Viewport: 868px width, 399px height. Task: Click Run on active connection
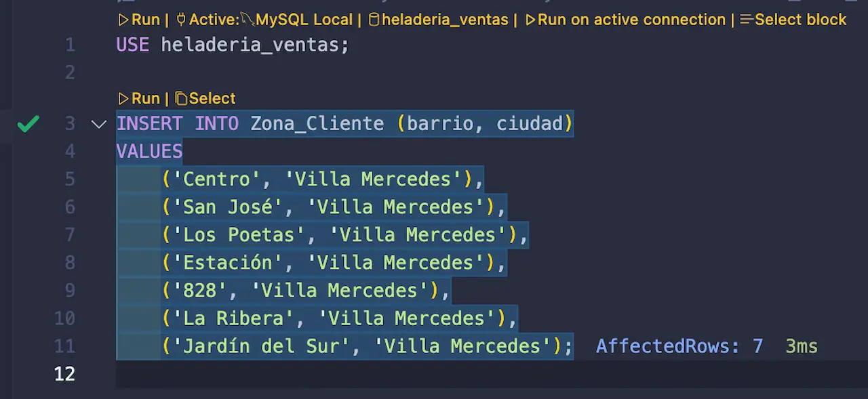tap(631, 20)
